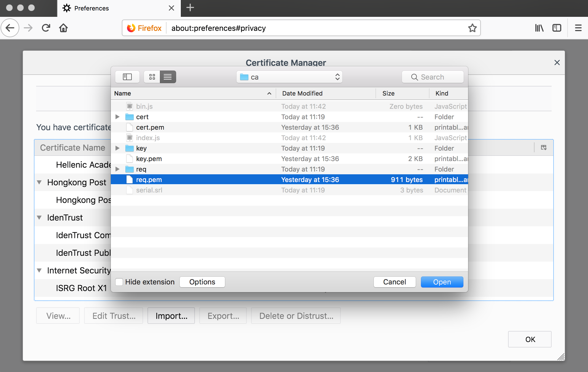The height and width of the screenshot is (372, 588).
Task: Open Firefox library icon
Action: pos(539,28)
